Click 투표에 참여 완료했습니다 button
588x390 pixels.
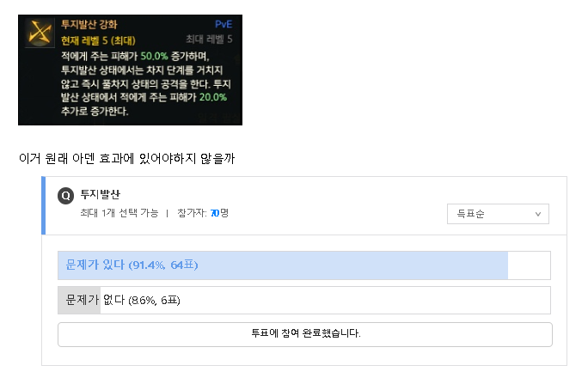pos(305,334)
